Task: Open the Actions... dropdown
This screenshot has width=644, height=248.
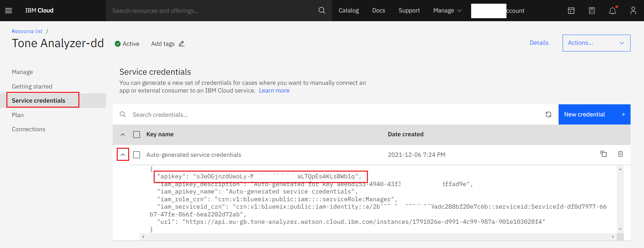Action: point(596,43)
